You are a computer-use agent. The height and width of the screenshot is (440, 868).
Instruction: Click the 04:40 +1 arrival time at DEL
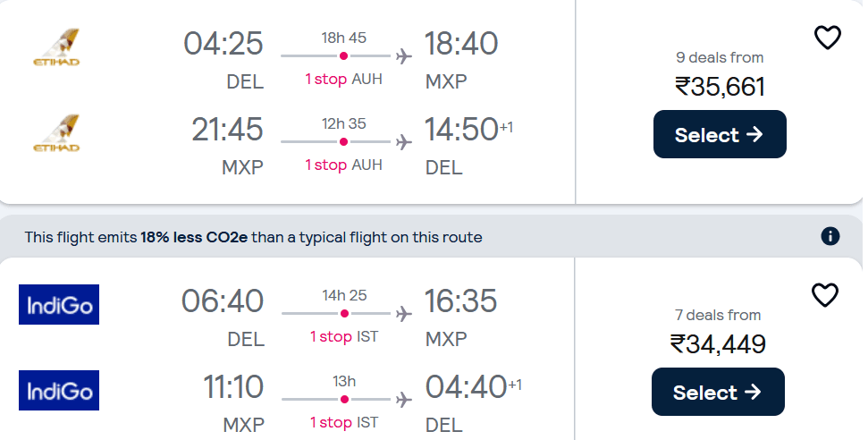pos(473,387)
